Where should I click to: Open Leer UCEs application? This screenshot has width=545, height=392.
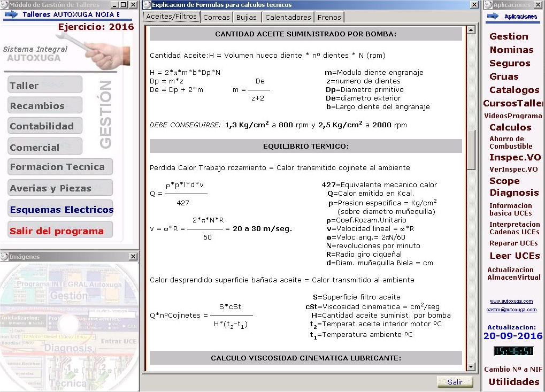tap(515, 256)
